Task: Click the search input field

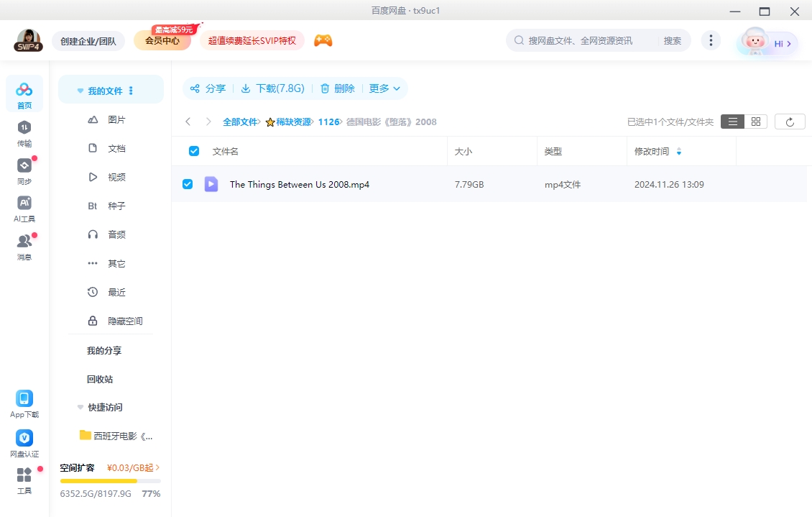Action: pyautogui.click(x=589, y=41)
